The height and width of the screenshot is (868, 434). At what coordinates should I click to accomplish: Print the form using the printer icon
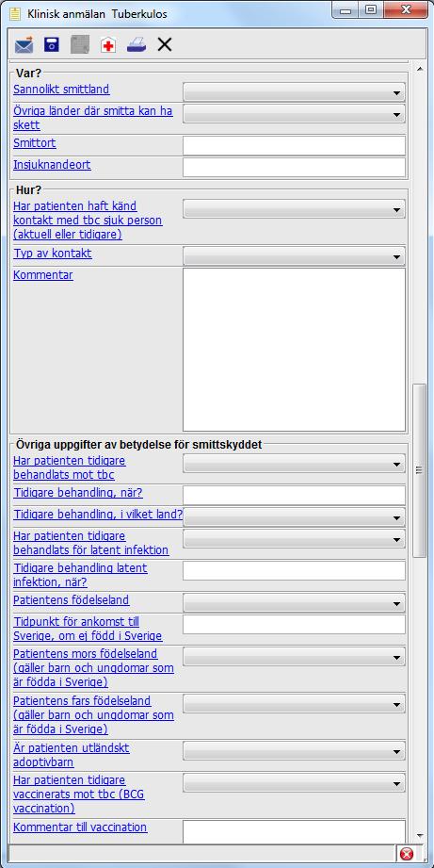point(136,45)
